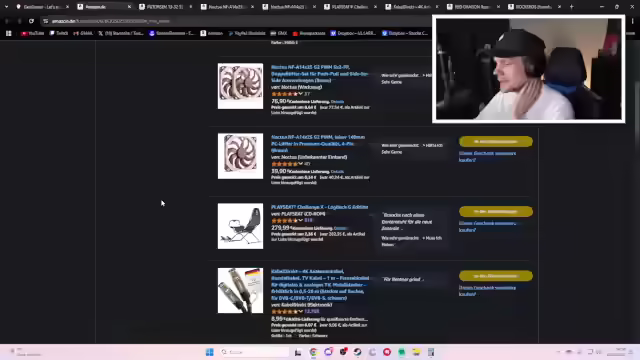
Task: Click the streamer webcam overlay
Action: pos(529,69)
